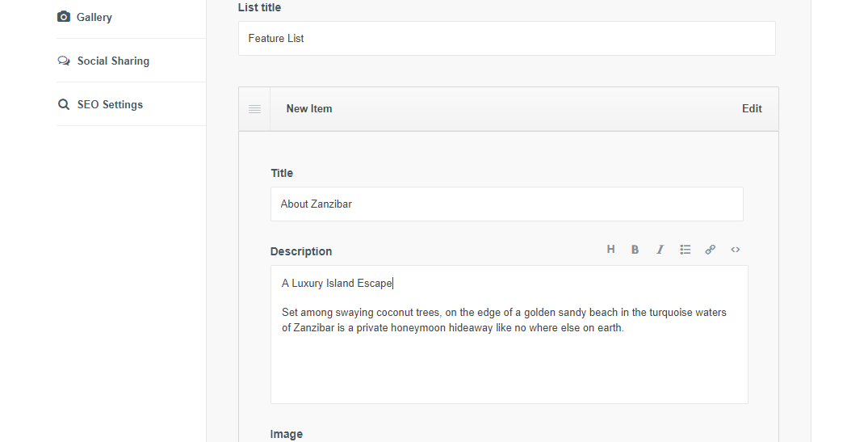868x442 pixels.
Task: Click the SEO Settings magnifier icon
Action: tap(64, 104)
